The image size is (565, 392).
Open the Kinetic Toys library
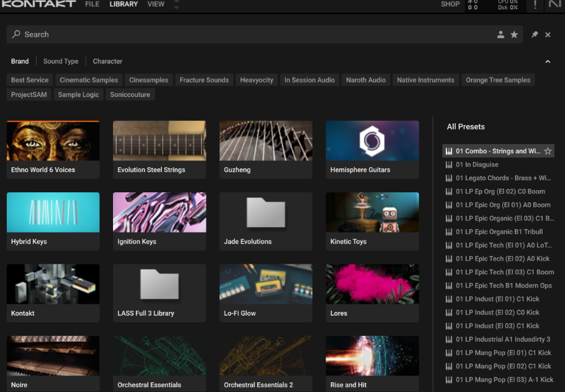[x=372, y=221]
